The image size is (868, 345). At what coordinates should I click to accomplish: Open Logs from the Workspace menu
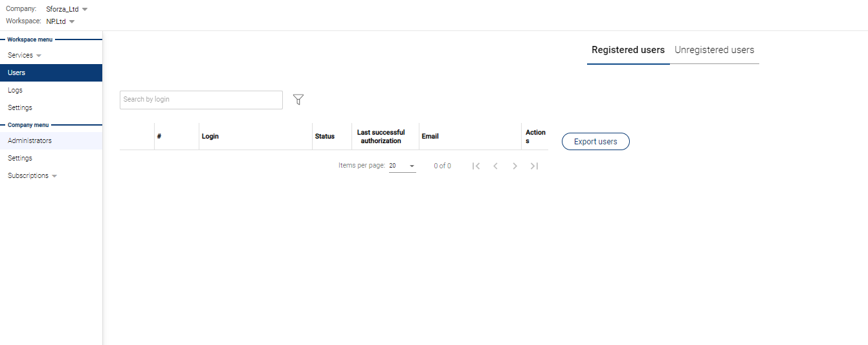[x=16, y=91]
